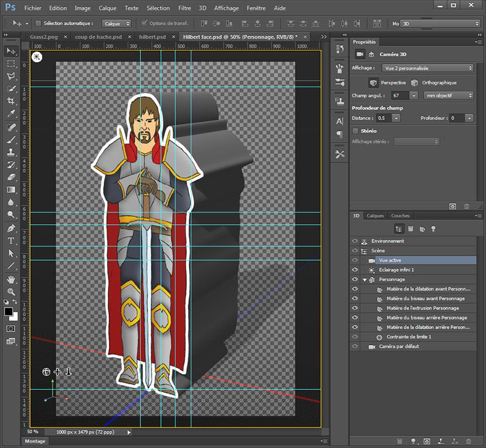Viewport: 486px width, 448px height.
Task: Open the Affichage menu
Action: pos(226,8)
